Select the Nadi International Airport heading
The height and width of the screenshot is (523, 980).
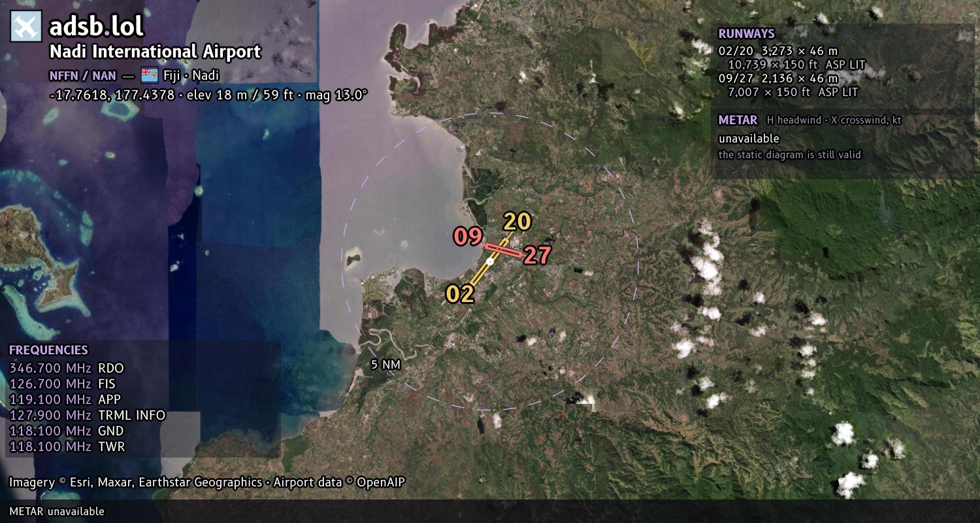pyautogui.click(x=155, y=52)
